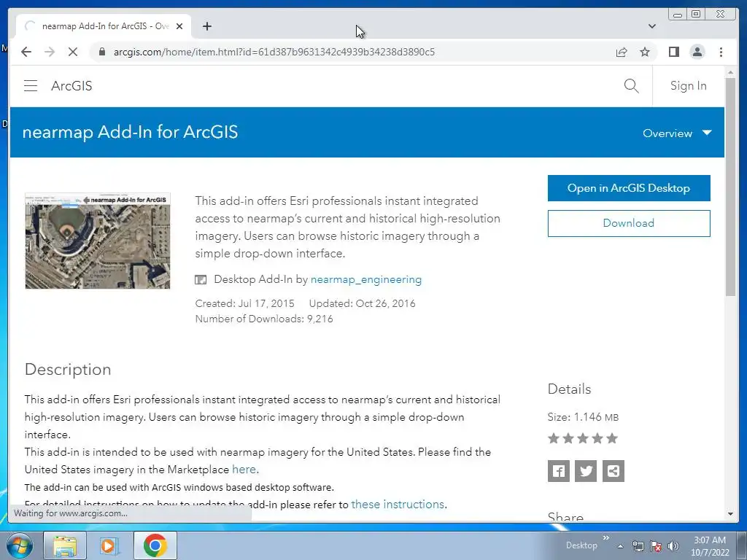
Task: Open nearmap_engineering profile link
Action: tap(366, 279)
